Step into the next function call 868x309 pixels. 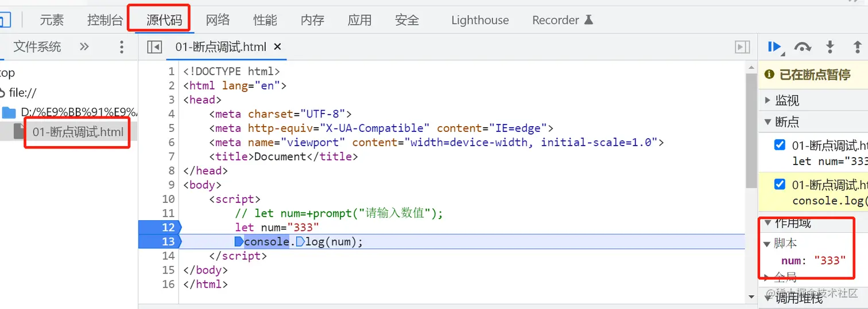point(830,47)
